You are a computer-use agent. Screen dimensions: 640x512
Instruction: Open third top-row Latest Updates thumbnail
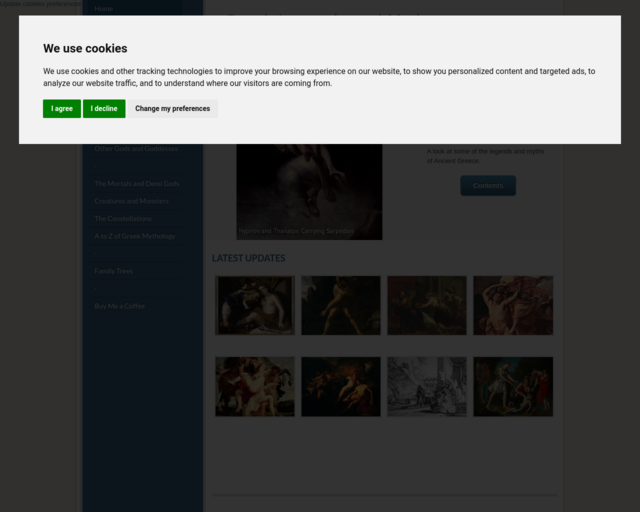(427, 305)
